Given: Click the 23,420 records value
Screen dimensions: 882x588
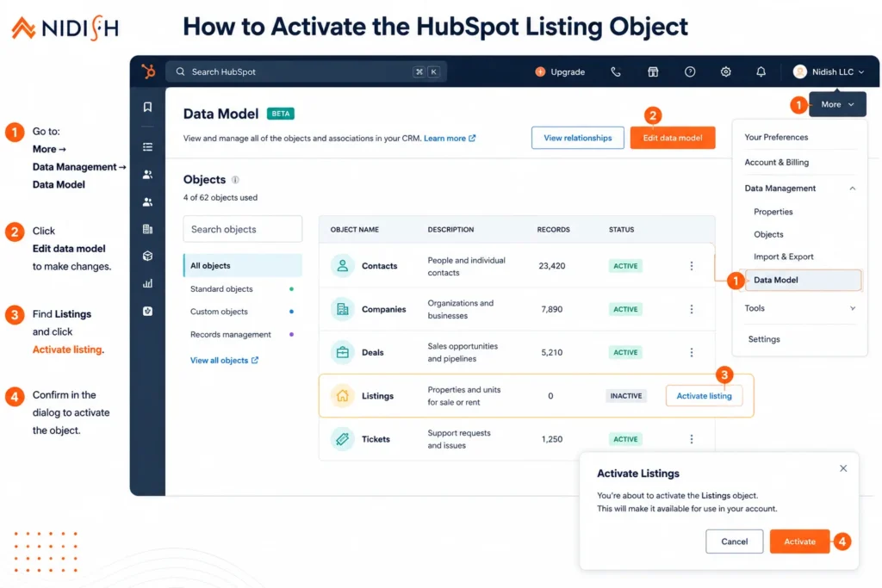Looking at the screenshot, I should pos(551,266).
